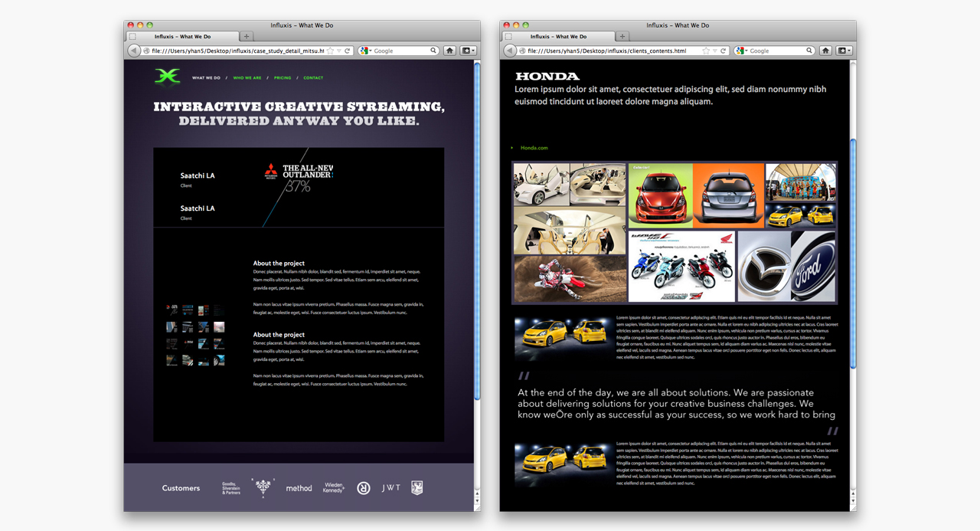The image size is (980, 531).
Task: Open a new tab in the left browser
Action: click(246, 36)
